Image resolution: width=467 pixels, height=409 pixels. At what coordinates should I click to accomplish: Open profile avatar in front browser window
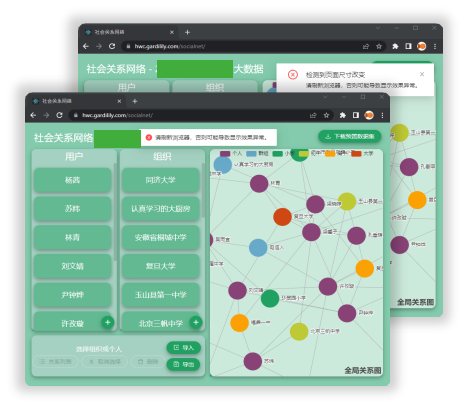pyautogui.click(x=369, y=115)
